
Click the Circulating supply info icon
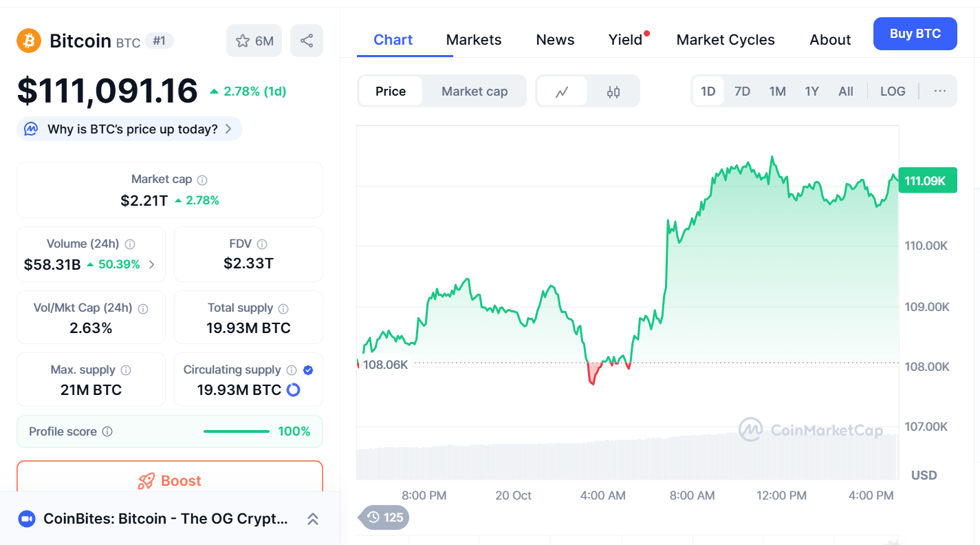tap(292, 370)
